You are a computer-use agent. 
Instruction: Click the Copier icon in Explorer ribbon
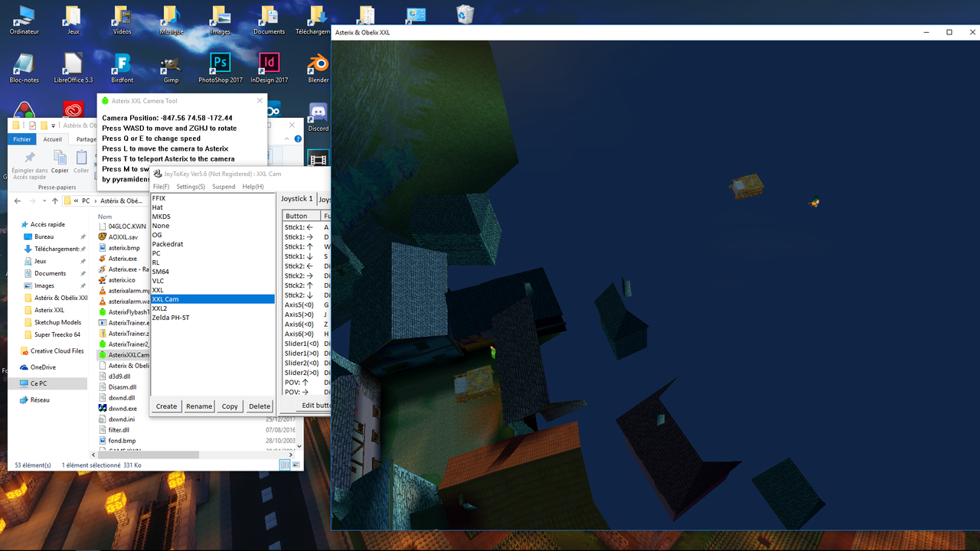tap(60, 161)
